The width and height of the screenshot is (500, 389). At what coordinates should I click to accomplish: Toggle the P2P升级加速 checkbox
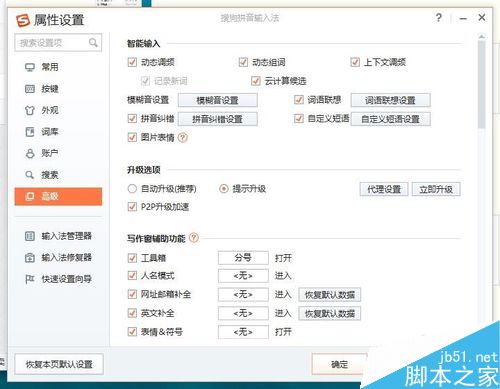pyautogui.click(x=132, y=207)
